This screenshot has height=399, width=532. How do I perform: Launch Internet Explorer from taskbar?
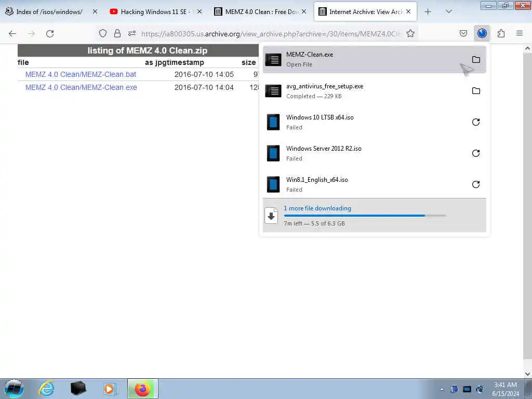coord(46,389)
